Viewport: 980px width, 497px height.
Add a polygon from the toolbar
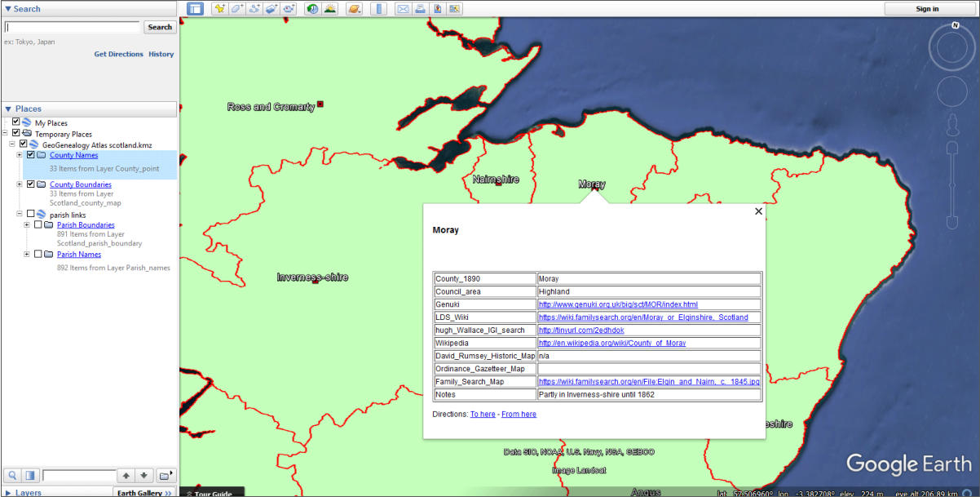236,9
